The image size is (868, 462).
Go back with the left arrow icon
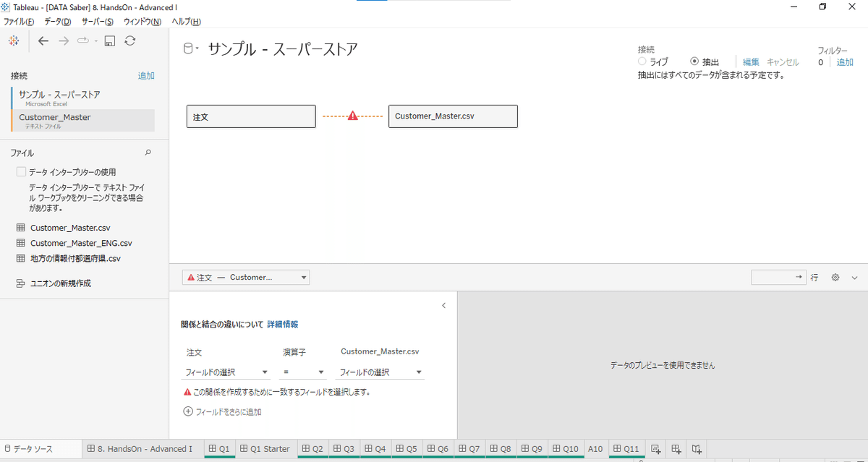pyautogui.click(x=43, y=41)
